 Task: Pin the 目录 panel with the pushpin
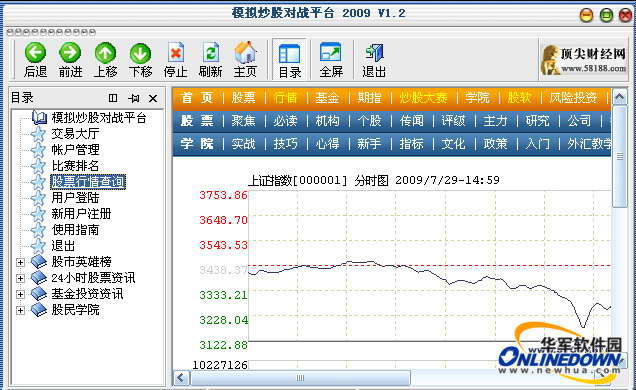(x=134, y=98)
